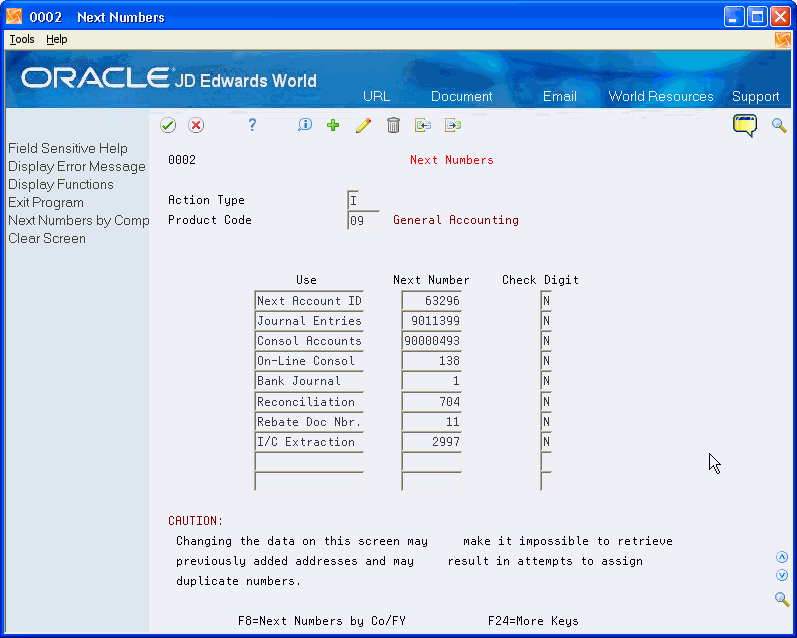
Task: Click next number field showing 9011399
Action: pyautogui.click(x=432, y=321)
